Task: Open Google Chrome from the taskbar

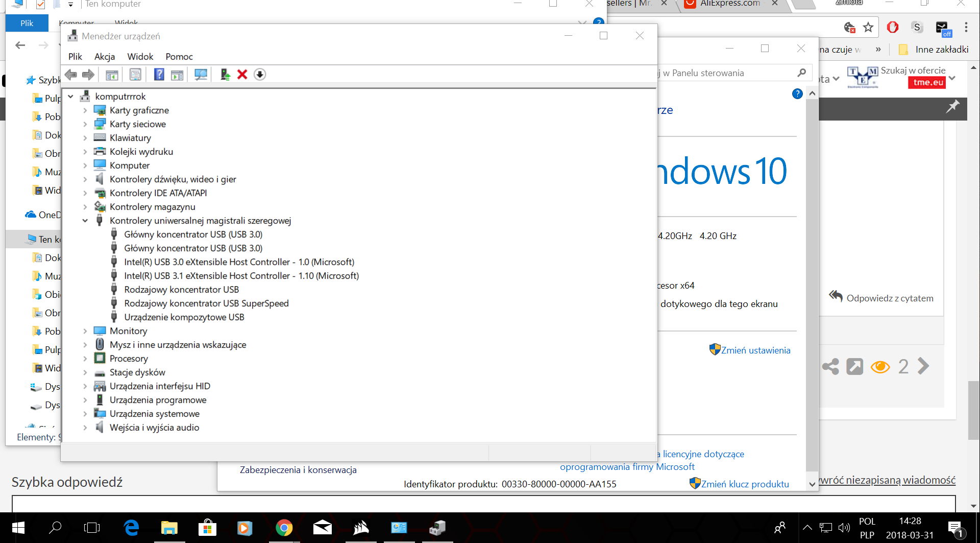Action: pyautogui.click(x=284, y=528)
